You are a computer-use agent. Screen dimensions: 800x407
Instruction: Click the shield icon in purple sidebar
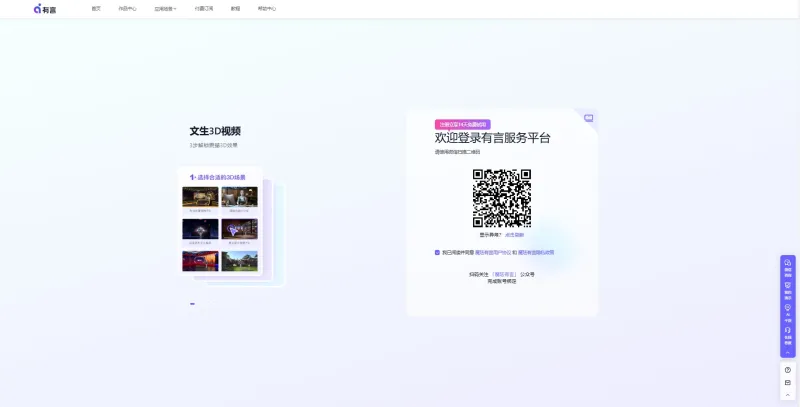coord(788,285)
